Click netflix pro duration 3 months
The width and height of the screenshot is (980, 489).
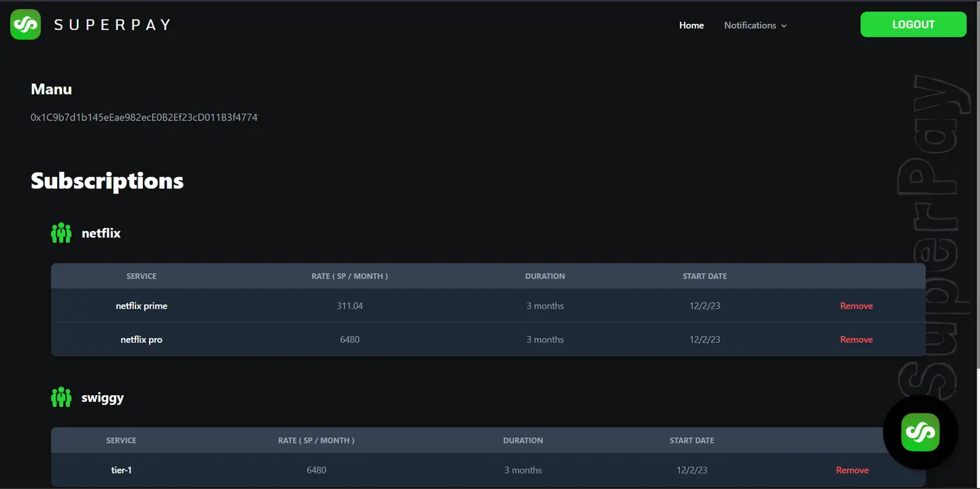[545, 339]
